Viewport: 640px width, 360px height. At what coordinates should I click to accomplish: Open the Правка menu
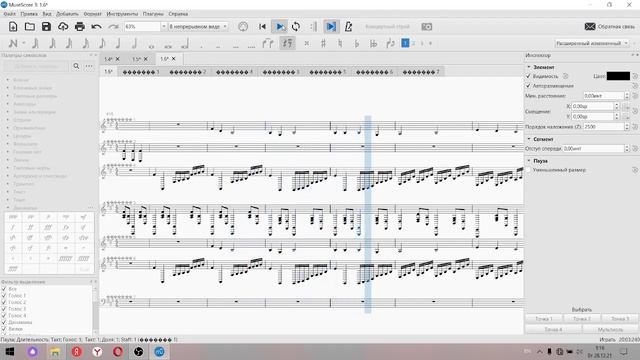pos(29,13)
